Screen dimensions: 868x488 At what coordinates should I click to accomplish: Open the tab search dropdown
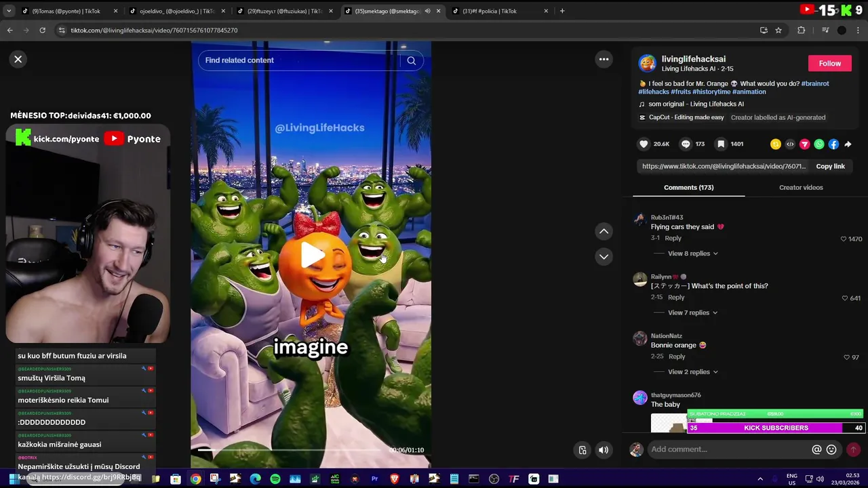click(x=8, y=11)
